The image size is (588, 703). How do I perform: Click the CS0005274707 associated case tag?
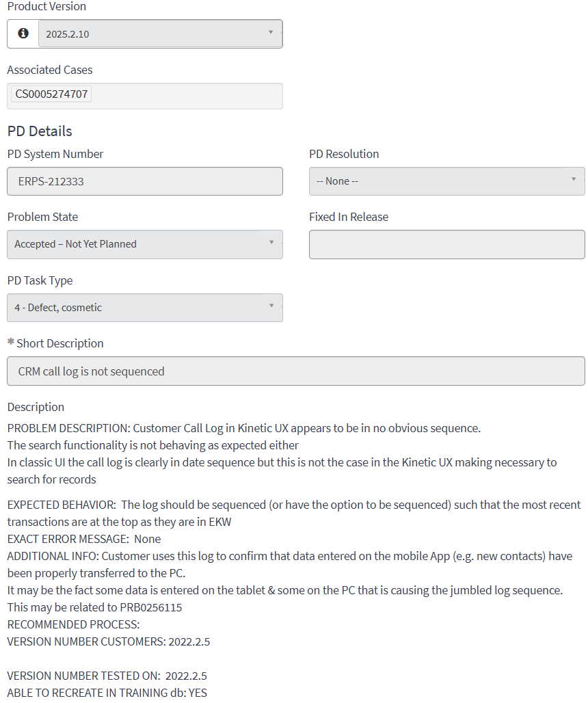(x=52, y=94)
